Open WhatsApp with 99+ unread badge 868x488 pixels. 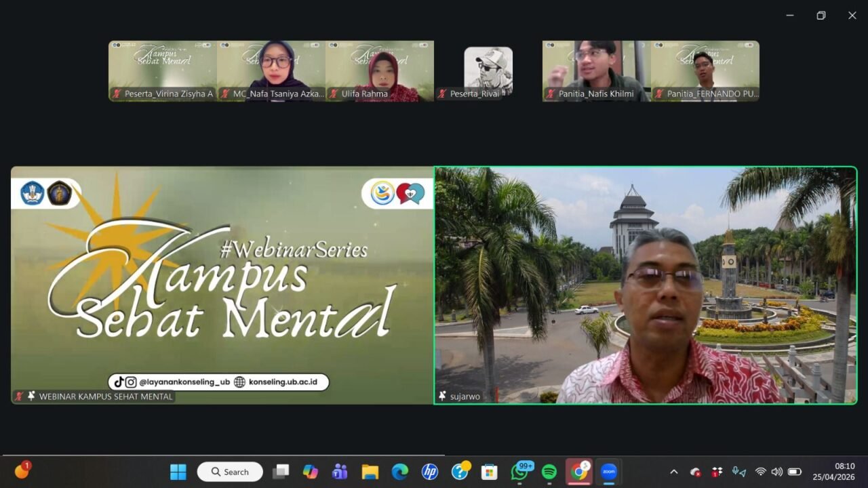[x=519, y=472]
